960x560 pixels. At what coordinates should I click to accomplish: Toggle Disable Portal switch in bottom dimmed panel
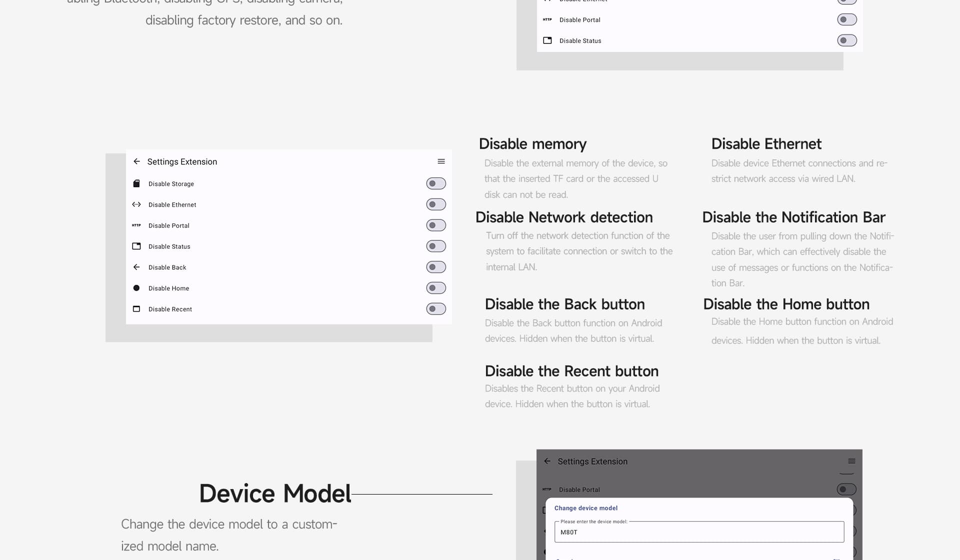click(x=846, y=490)
